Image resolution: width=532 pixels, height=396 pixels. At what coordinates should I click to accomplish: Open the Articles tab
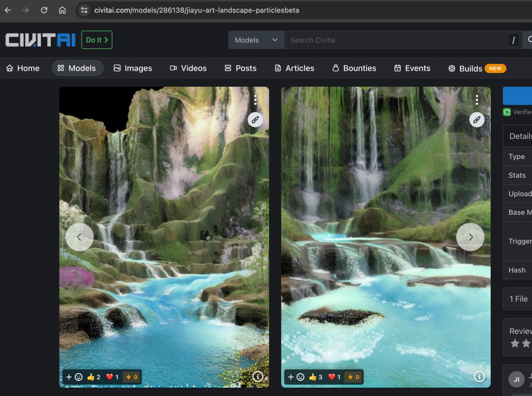coord(294,68)
